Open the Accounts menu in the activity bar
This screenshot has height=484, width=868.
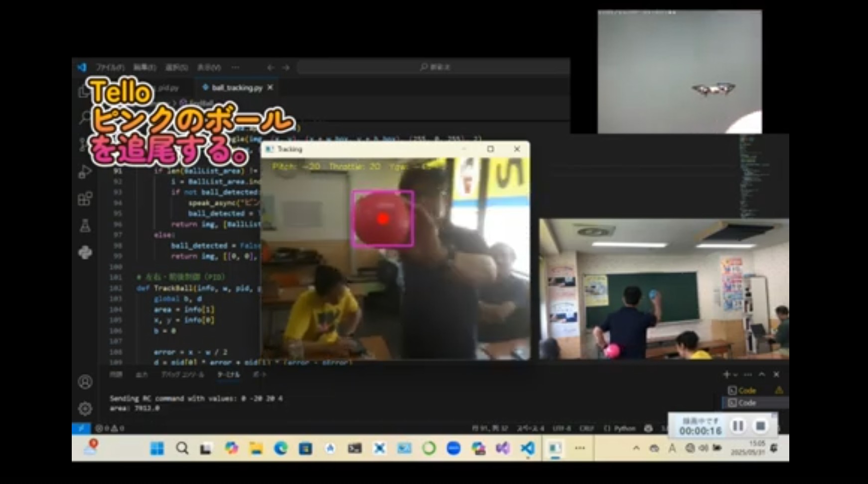(x=85, y=382)
